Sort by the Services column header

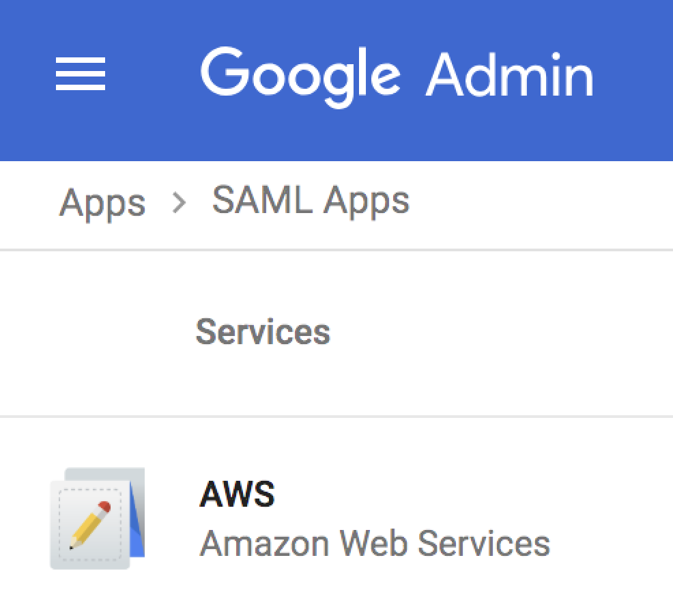(263, 332)
